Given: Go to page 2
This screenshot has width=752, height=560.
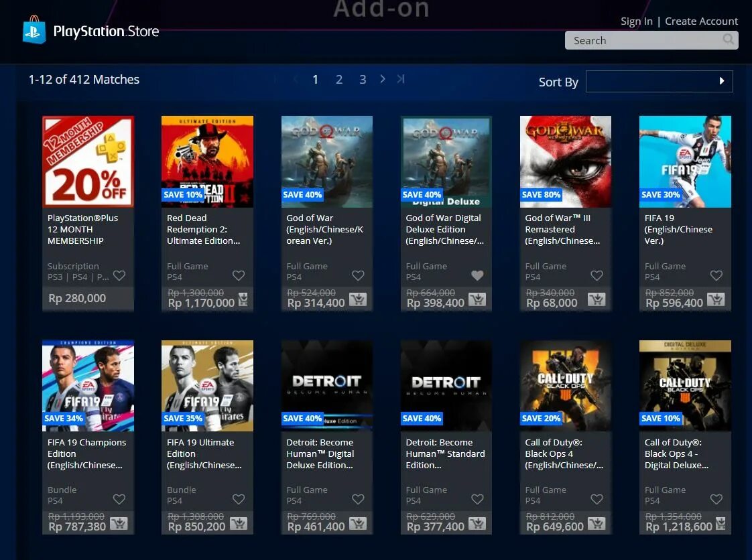Looking at the screenshot, I should point(339,80).
